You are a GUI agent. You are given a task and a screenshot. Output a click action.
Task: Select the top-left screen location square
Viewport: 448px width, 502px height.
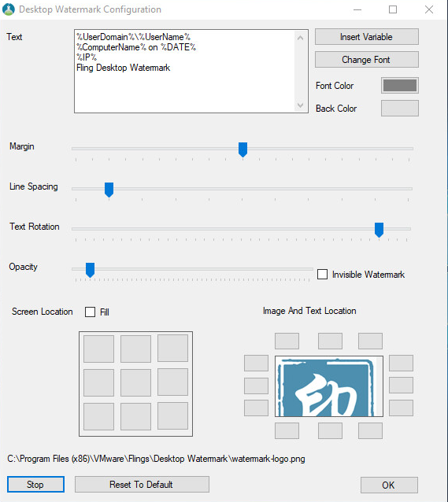pyautogui.click(x=98, y=349)
